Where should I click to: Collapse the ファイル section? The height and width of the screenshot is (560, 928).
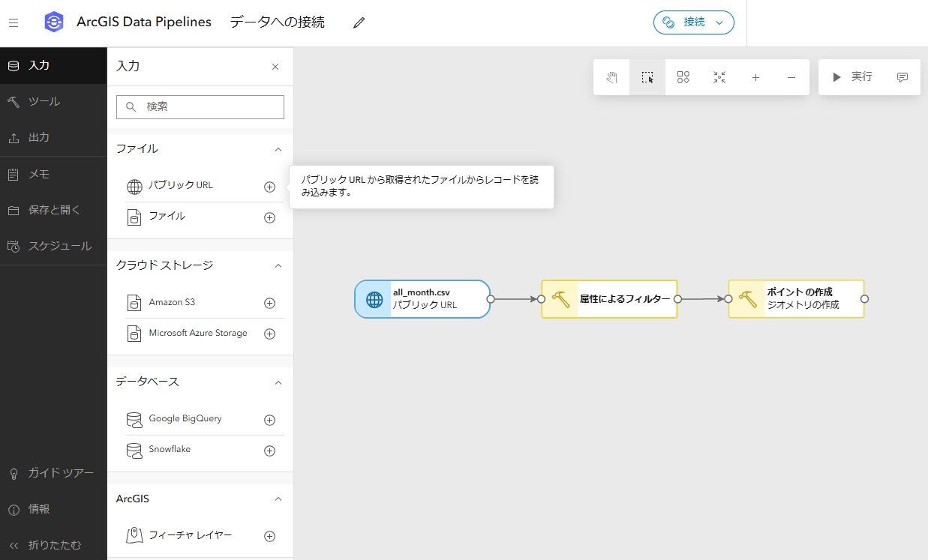(278, 148)
